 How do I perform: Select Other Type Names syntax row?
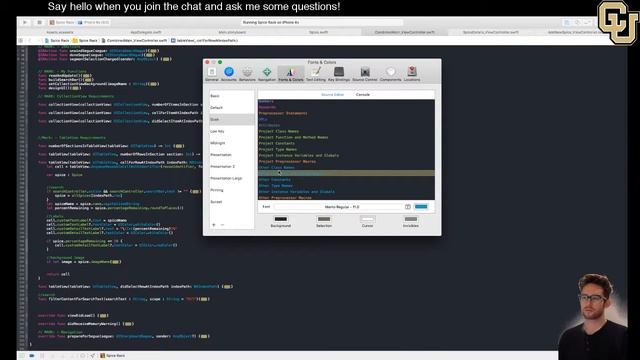(346, 186)
